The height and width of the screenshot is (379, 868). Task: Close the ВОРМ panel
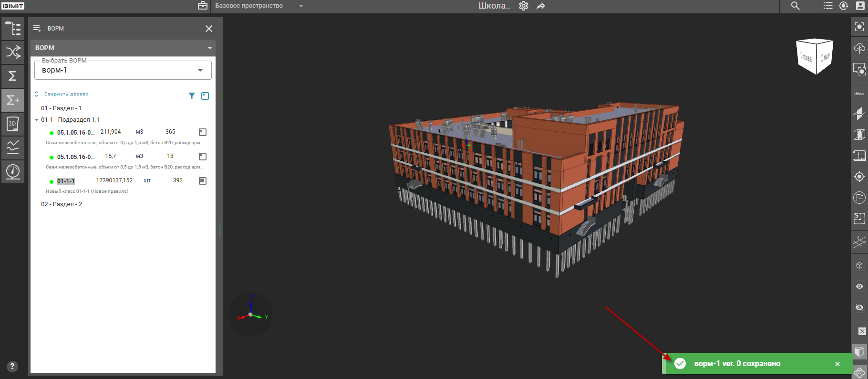pyautogui.click(x=209, y=29)
